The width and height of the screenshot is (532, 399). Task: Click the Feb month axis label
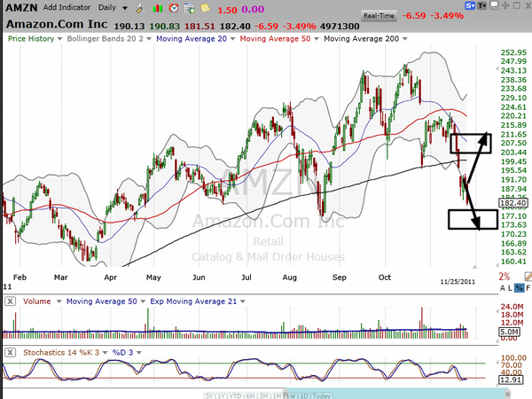[20, 278]
